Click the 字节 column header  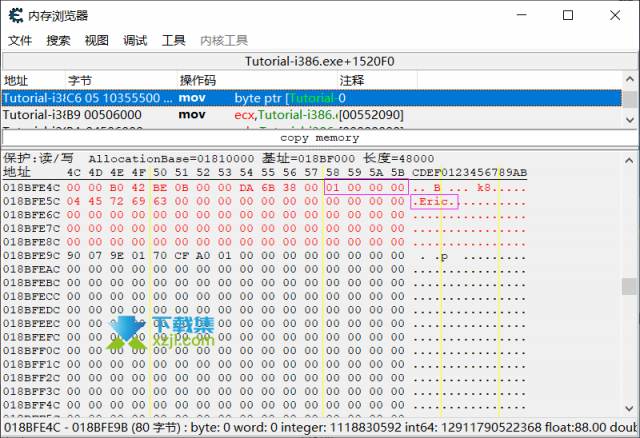pos(121,80)
